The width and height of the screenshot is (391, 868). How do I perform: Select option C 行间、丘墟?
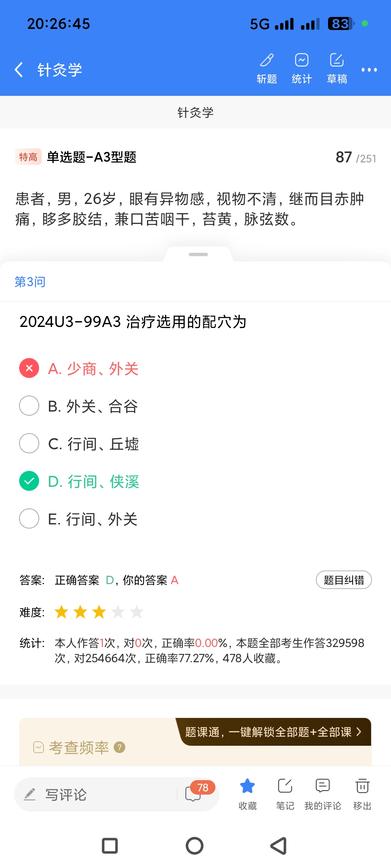(x=29, y=443)
